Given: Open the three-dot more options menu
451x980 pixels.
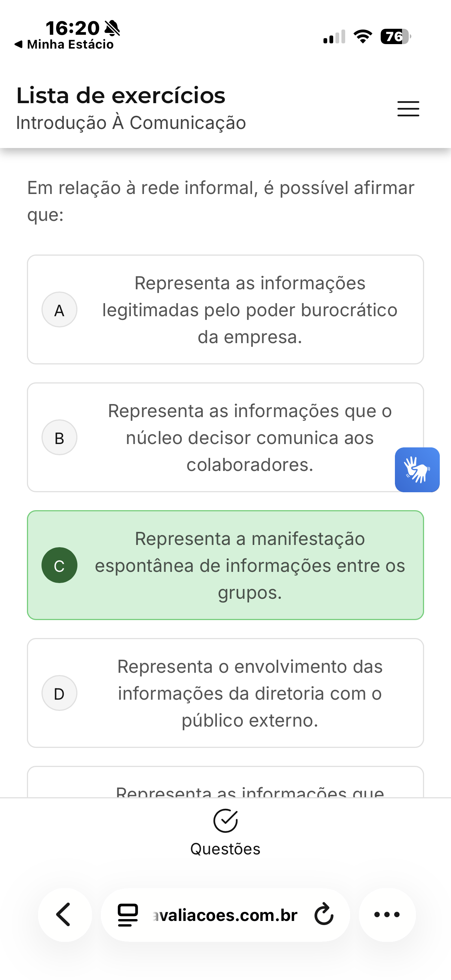Looking at the screenshot, I should click(387, 915).
